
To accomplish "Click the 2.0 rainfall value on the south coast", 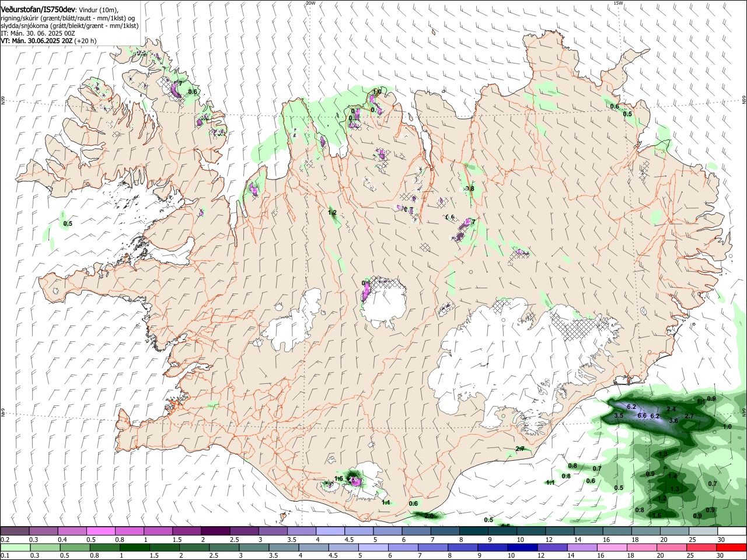I will [x=429, y=516].
